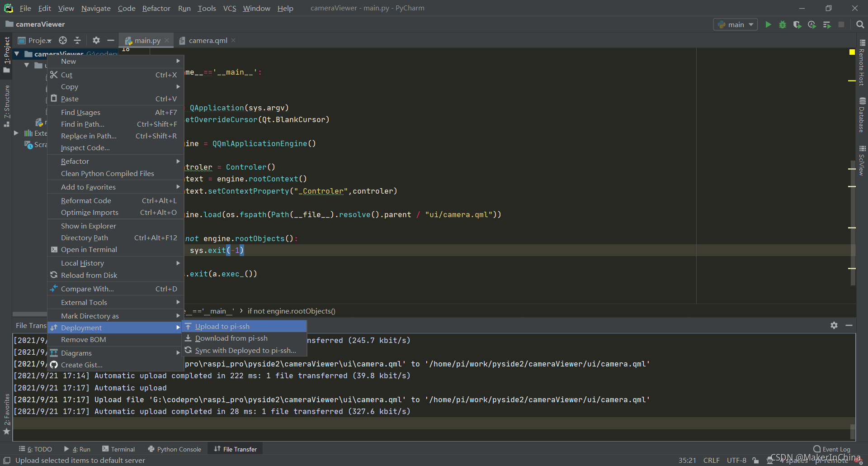Toggle read-only lock icon in status bar

pyautogui.click(x=756, y=460)
